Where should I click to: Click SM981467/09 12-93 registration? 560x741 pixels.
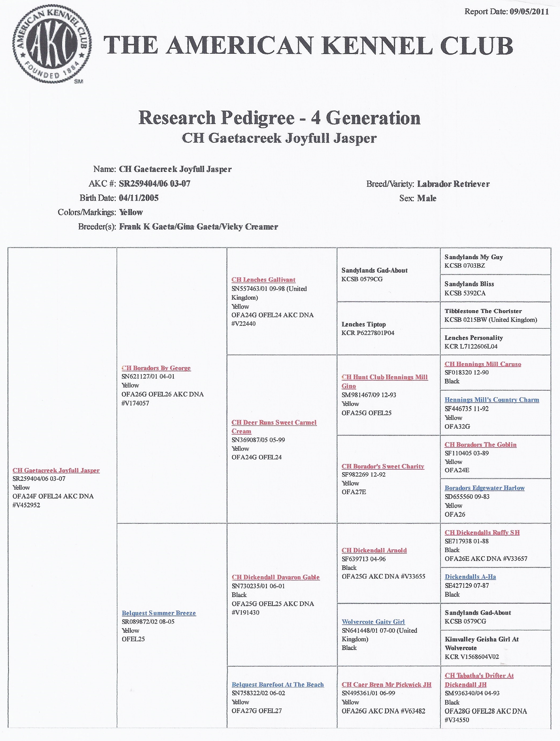tap(369, 395)
